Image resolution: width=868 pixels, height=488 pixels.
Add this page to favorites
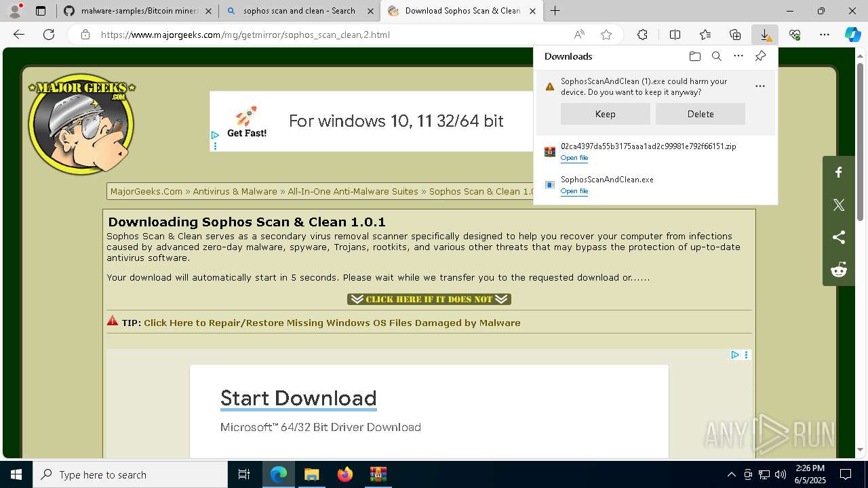pyautogui.click(x=606, y=35)
